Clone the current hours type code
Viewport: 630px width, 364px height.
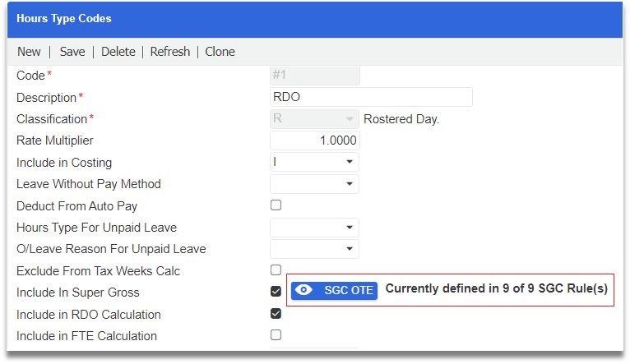click(220, 52)
